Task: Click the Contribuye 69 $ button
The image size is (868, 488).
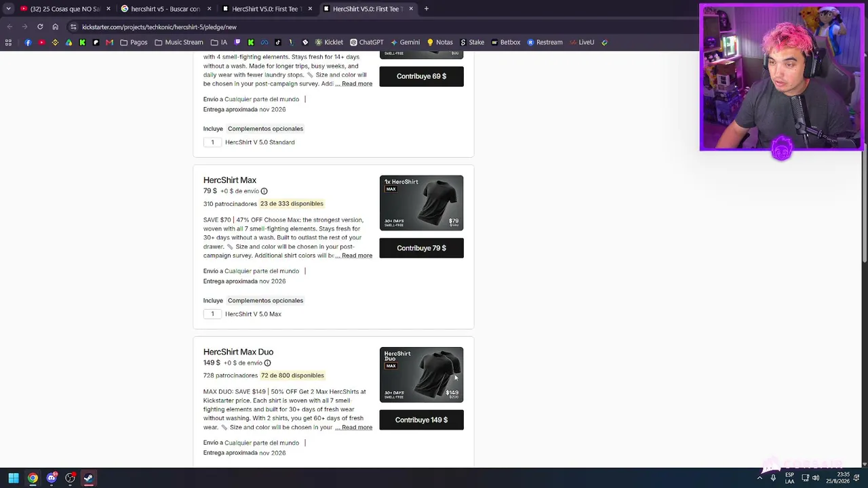Action: (x=421, y=77)
